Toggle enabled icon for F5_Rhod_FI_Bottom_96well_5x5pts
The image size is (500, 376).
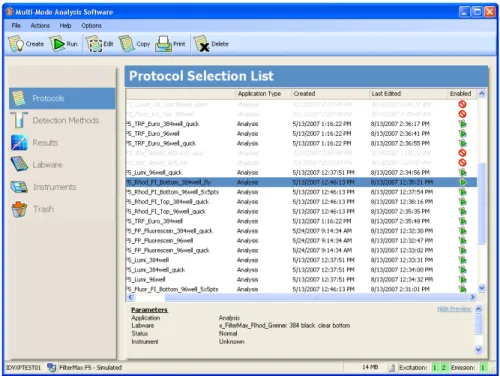pos(462,192)
